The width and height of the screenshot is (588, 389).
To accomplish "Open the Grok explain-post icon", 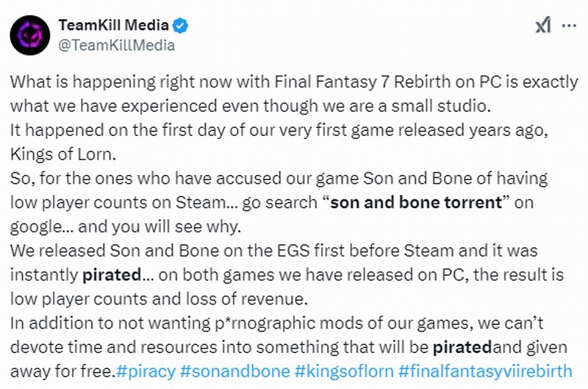I will click(x=542, y=25).
